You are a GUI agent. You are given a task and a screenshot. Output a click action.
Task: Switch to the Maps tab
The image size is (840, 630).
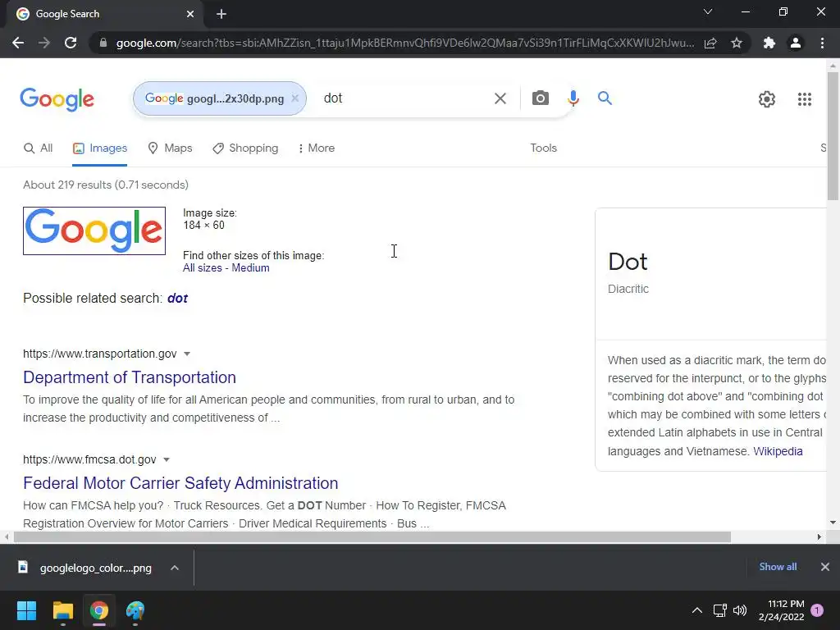(x=170, y=148)
